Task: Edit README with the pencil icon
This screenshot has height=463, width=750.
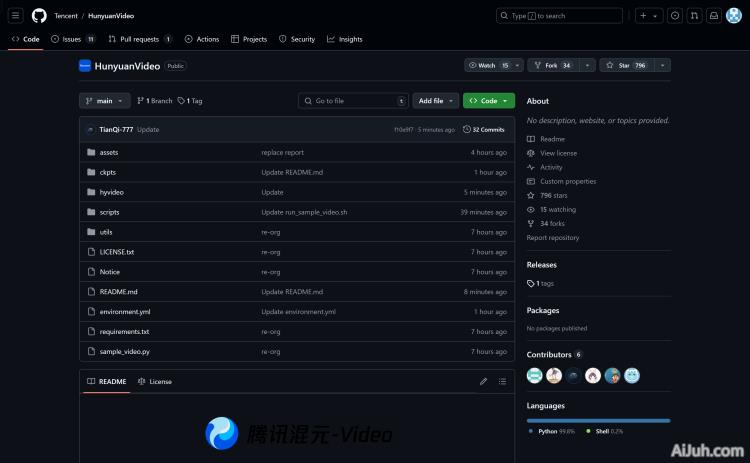Action: 484,382
